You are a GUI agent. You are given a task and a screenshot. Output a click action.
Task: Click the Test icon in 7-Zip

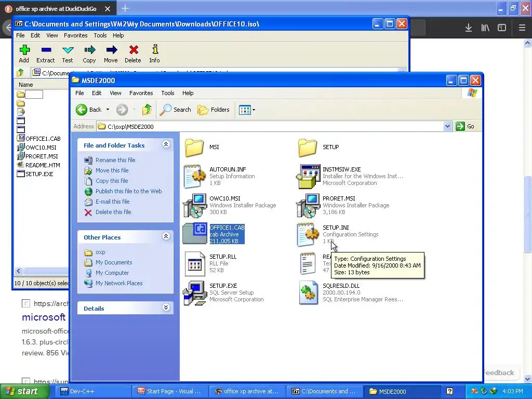point(68,50)
